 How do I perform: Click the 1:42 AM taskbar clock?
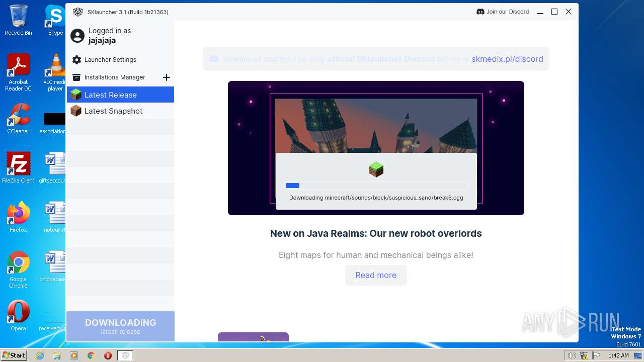(x=618, y=355)
